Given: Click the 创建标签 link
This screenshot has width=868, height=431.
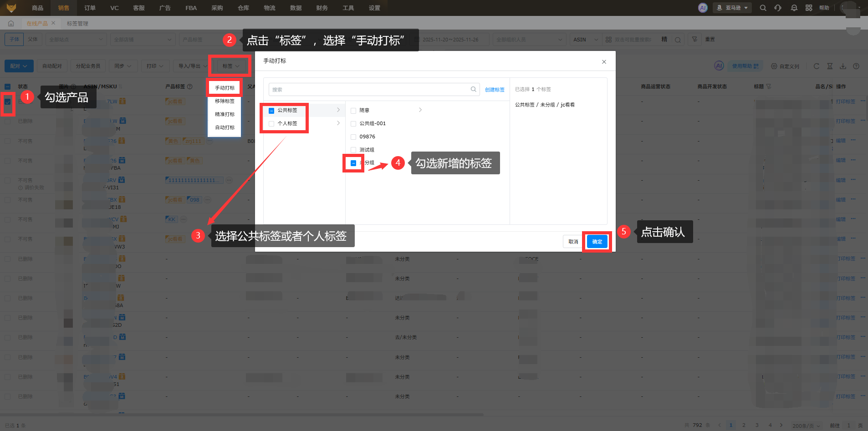Looking at the screenshot, I should tap(495, 90).
